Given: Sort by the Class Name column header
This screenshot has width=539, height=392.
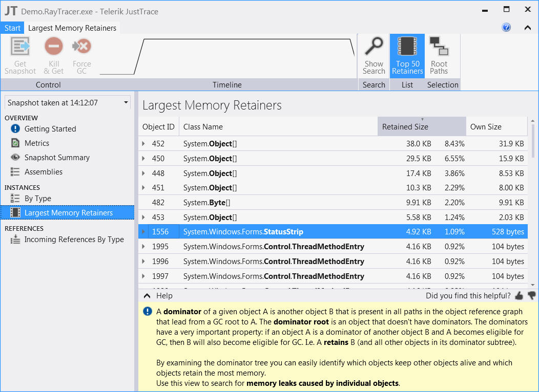Looking at the screenshot, I should [278, 127].
